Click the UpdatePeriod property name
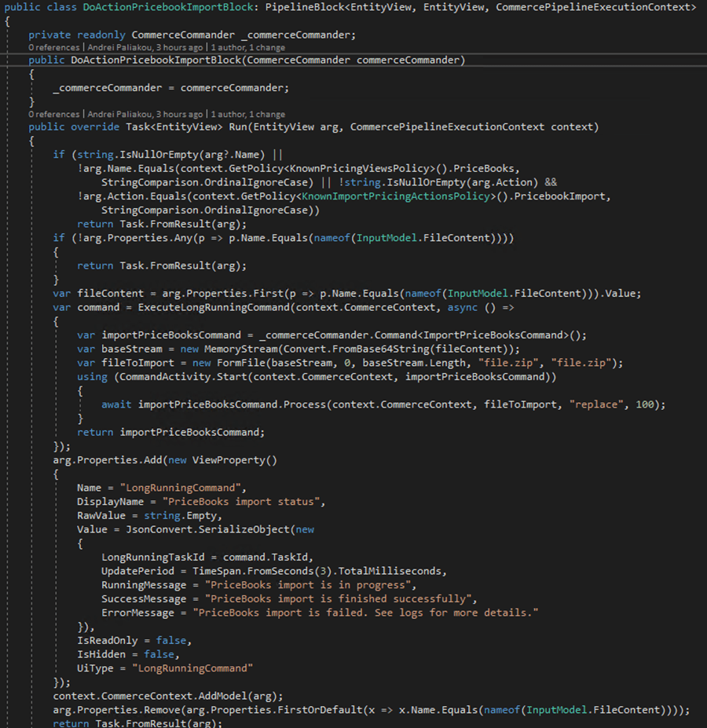Image resolution: width=707 pixels, height=728 pixels. coord(137,571)
